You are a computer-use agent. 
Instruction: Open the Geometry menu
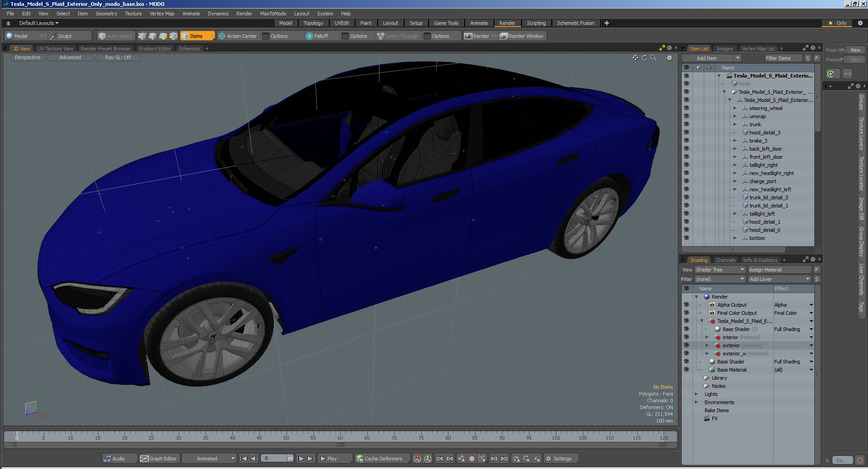(106, 14)
